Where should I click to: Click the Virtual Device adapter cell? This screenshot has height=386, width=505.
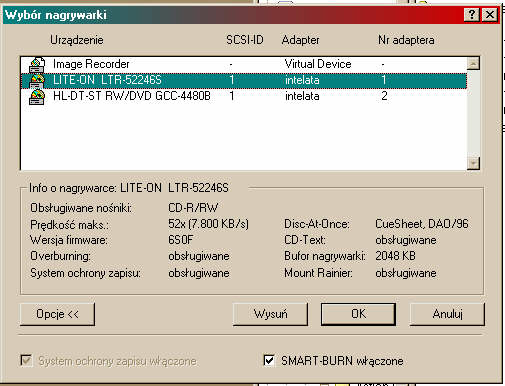coord(318,64)
